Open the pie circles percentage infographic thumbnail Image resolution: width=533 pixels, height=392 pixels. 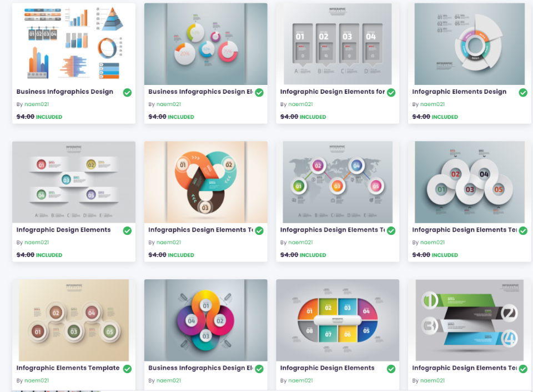tap(205, 44)
